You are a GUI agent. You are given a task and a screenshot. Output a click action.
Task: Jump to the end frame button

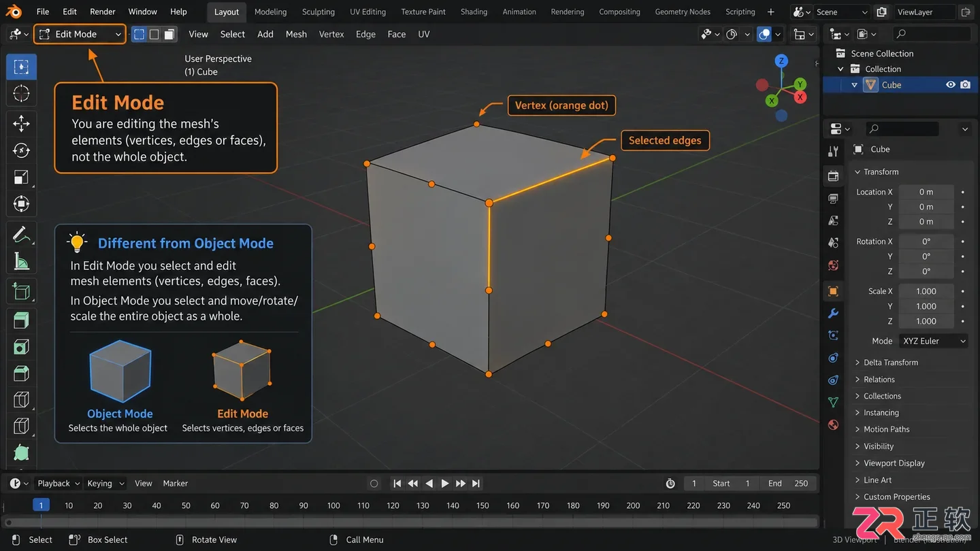point(476,484)
